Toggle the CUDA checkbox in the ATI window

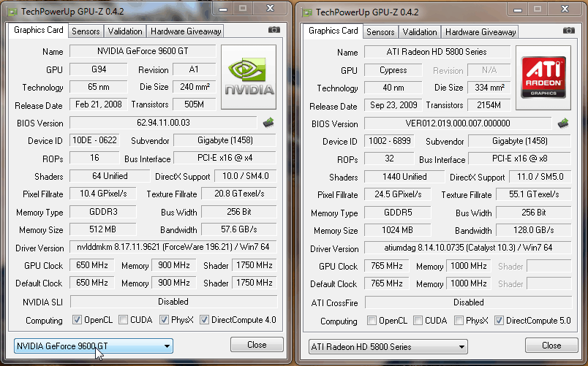pos(418,320)
